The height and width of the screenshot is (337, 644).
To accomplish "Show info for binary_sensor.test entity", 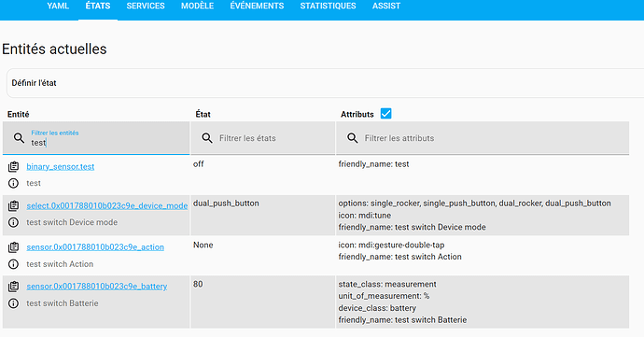I will pyautogui.click(x=14, y=183).
